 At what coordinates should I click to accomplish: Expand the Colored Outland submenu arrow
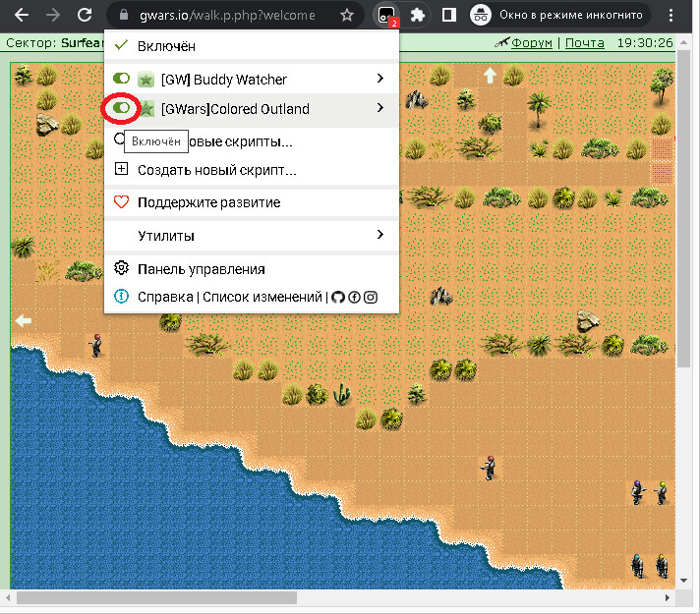[x=379, y=108]
